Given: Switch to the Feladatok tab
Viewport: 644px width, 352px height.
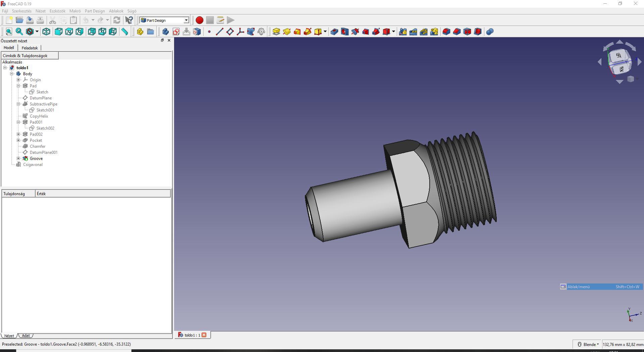Looking at the screenshot, I should [30, 48].
